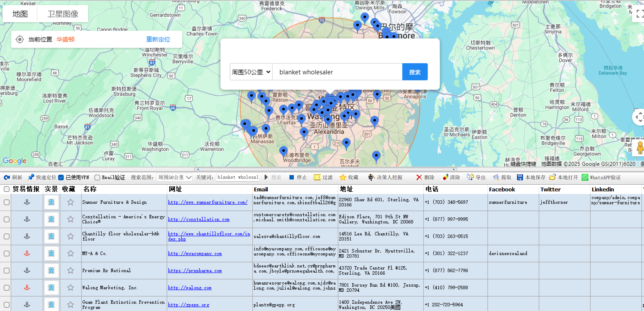Click map pin near Woodbridge
The image size is (644, 311).
pyautogui.click(x=283, y=151)
